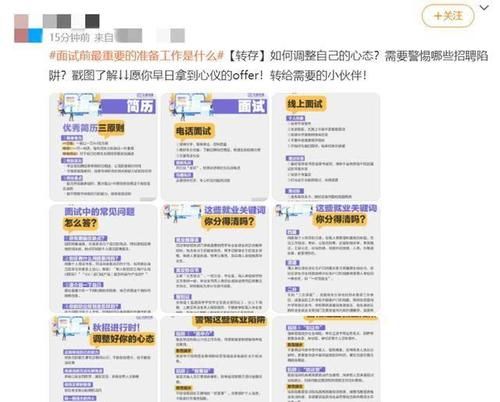Open the 警惕这些就业陷阱 image
Screen dimensions: 500x402
point(215,359)
